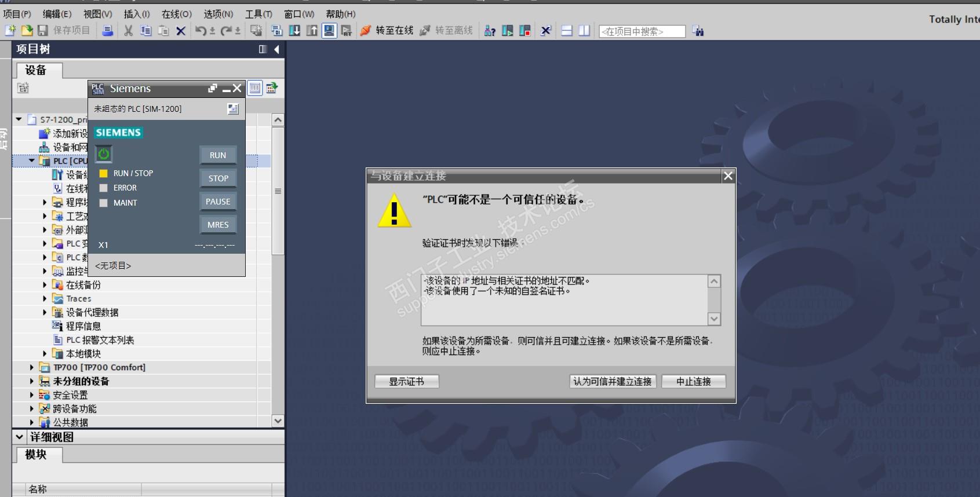
Task: Click the download to device icon
Action: click(x=294, y=31)
